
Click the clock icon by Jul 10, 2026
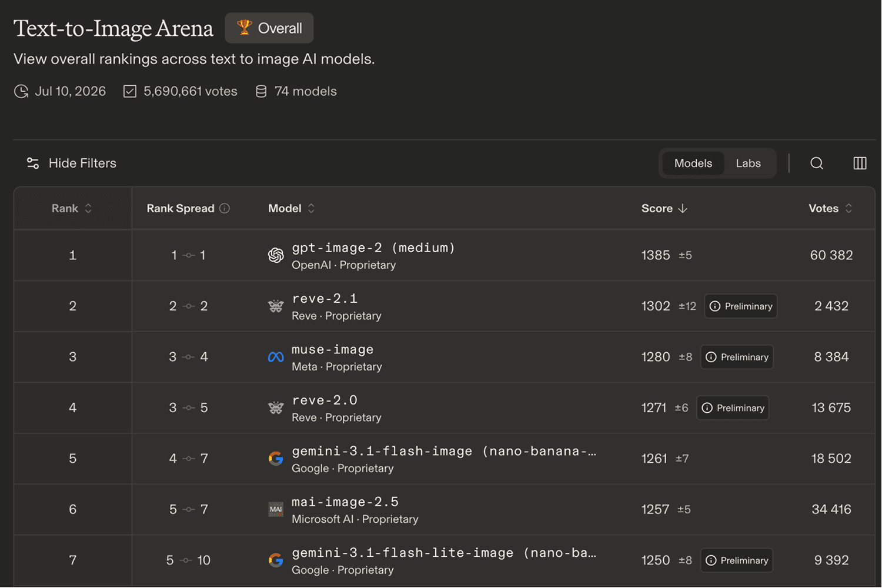tap(21, 91)
